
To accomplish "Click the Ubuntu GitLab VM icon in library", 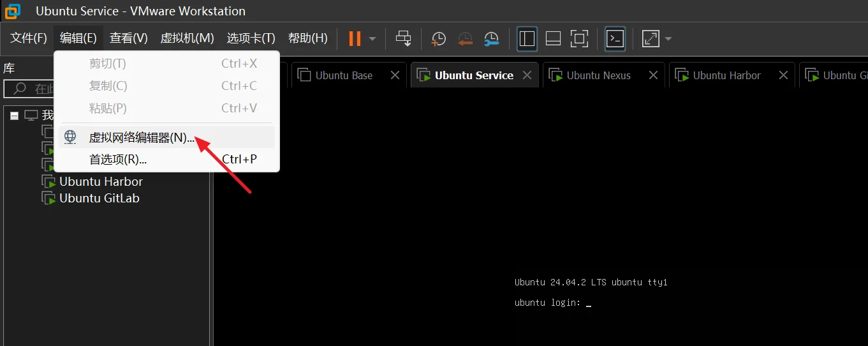I will (48, 198).
